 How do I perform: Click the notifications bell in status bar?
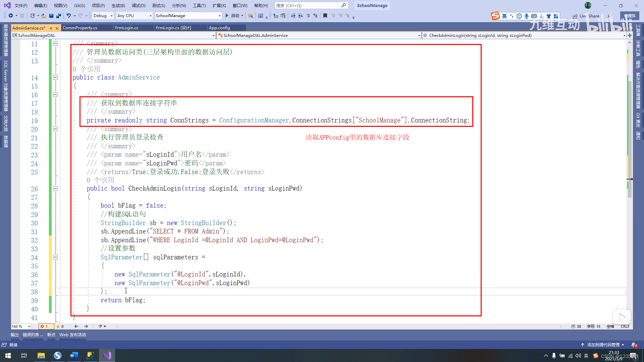click(634, 345)
